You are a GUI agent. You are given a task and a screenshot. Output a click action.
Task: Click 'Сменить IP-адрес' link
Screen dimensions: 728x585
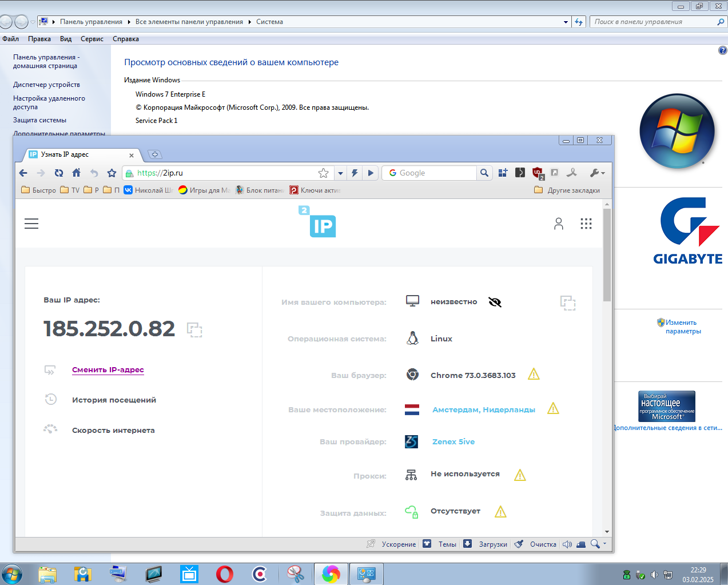(108, 370)
